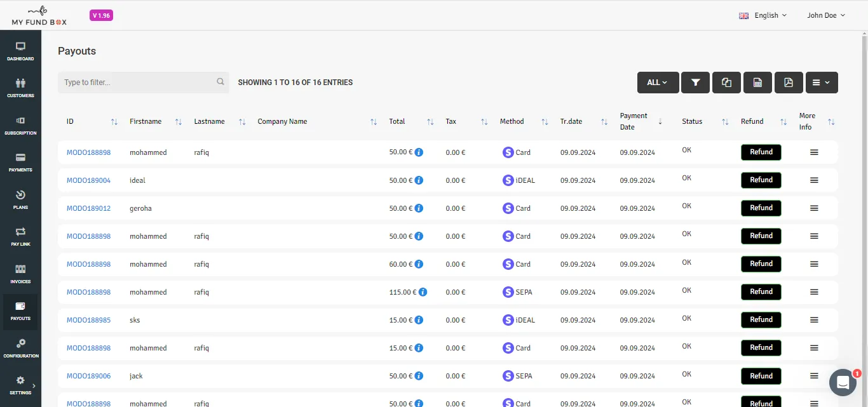Open payout link MODO189006

click(88, 376)
